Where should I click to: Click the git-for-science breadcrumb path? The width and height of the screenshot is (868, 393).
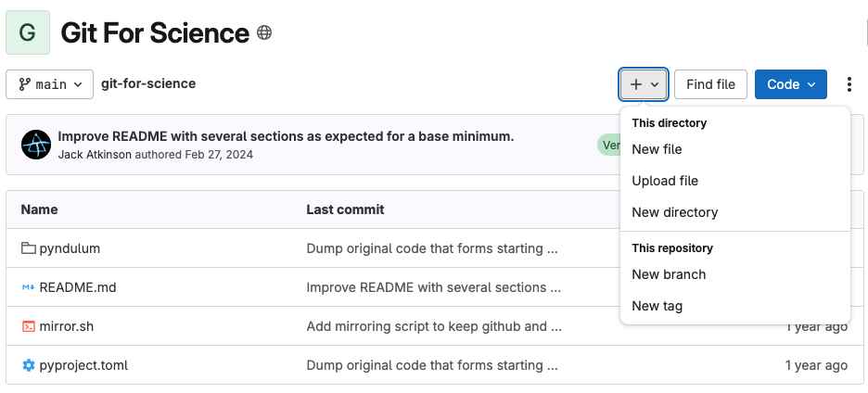pyautogui.click(x=148, y=83)
